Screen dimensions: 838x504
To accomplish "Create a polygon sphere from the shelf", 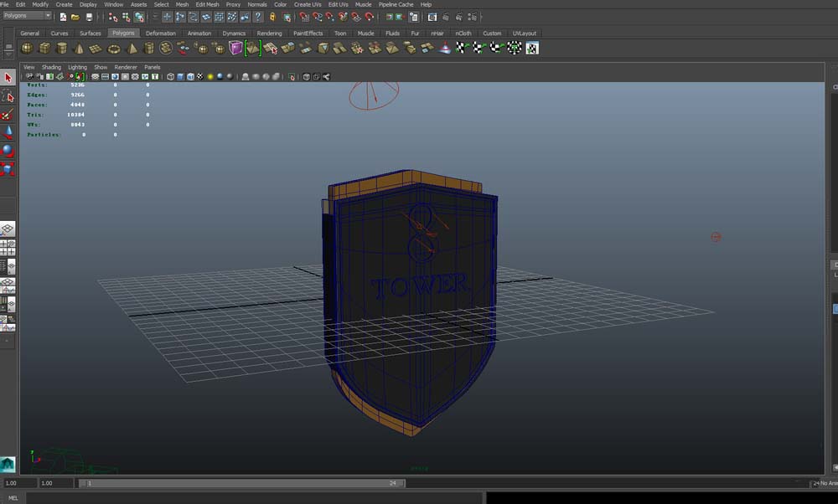I will [x=27, y=49].
